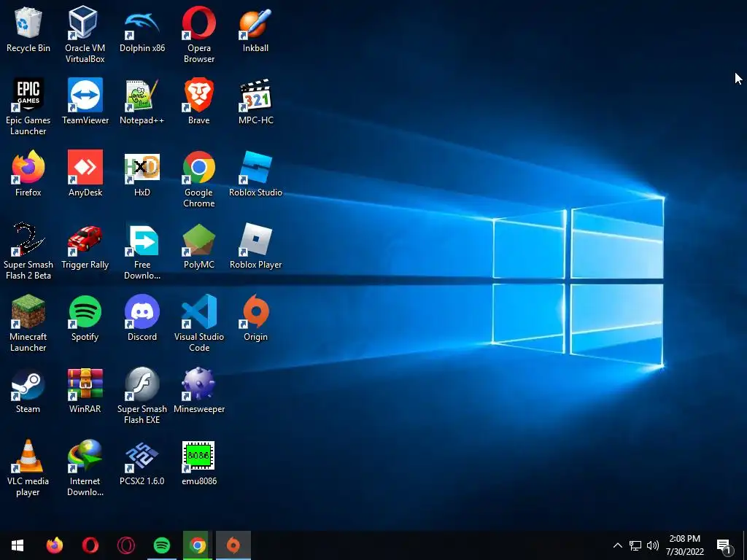The image size is (747, 560).
Task: Click the WinRAR desktop shortcut
Action: pos(85,391)
